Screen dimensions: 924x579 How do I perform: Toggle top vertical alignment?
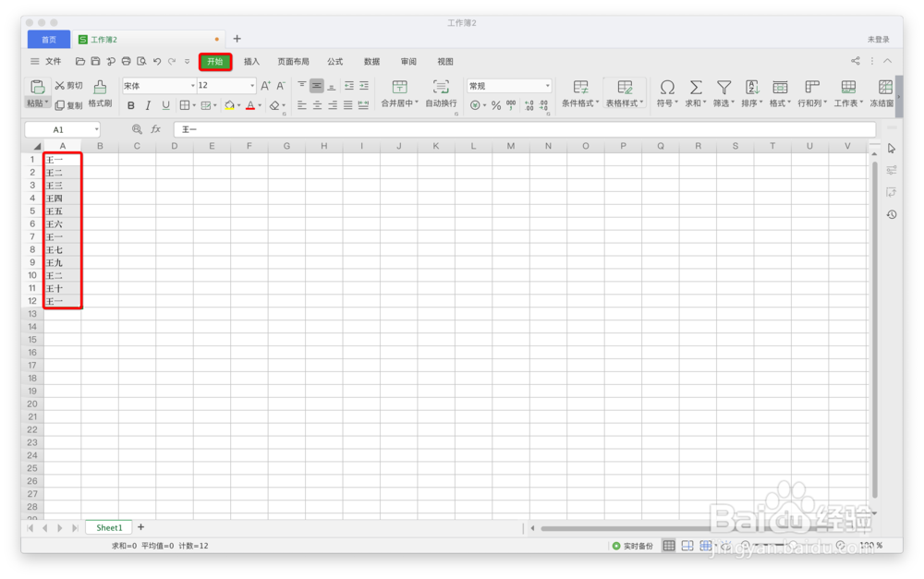point(302,86)
